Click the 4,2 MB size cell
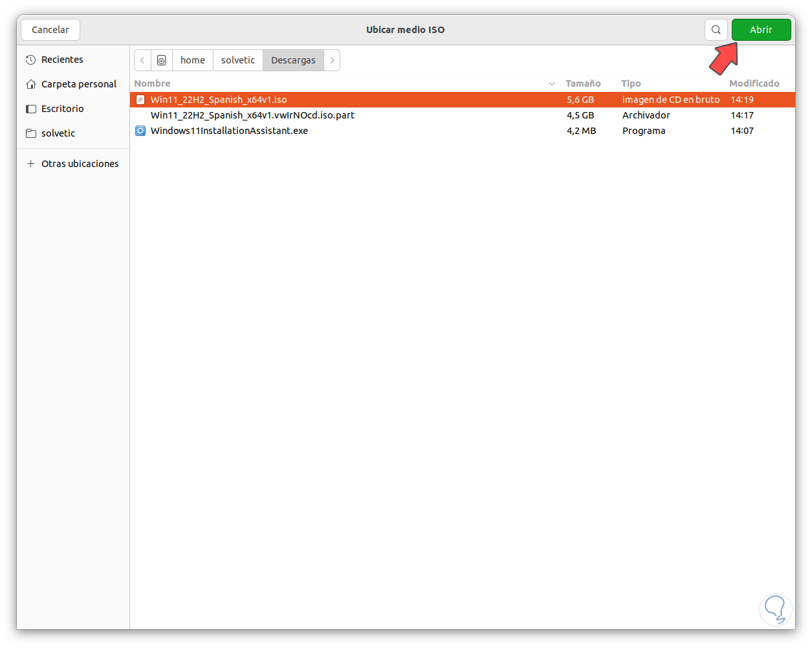Image resolution: width=812 pixels, height=648 pixels. click(x=582, y=131)
